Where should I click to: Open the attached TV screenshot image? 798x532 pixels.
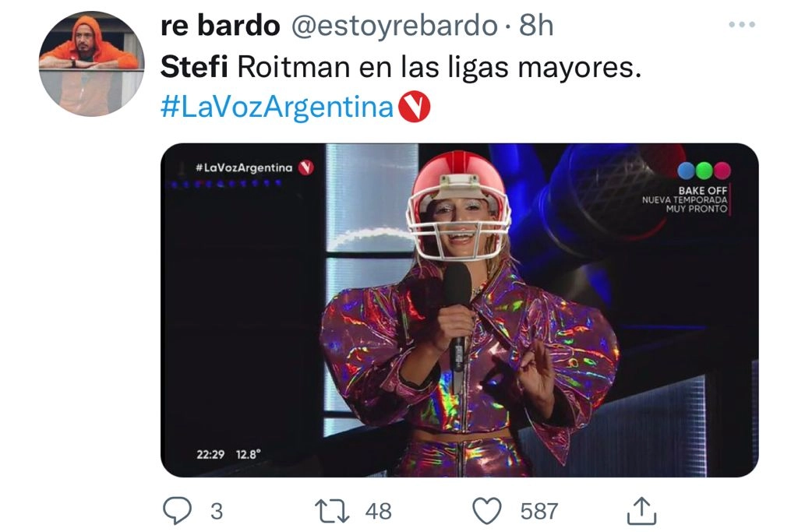[x=460, y=310]
